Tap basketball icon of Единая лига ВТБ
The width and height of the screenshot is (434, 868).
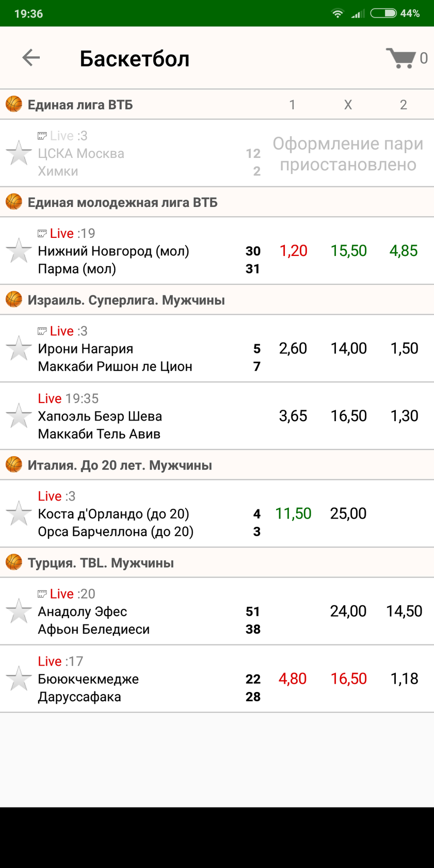[x=14, y=104]
